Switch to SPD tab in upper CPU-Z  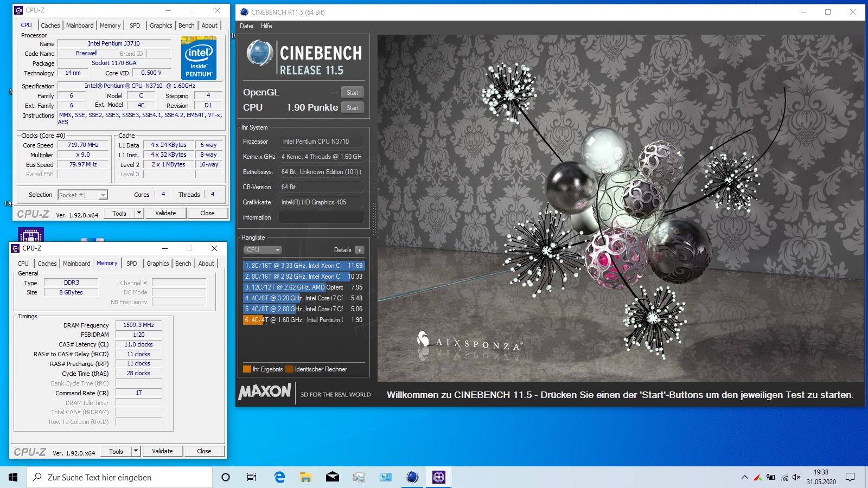click(x=135, y=25)
